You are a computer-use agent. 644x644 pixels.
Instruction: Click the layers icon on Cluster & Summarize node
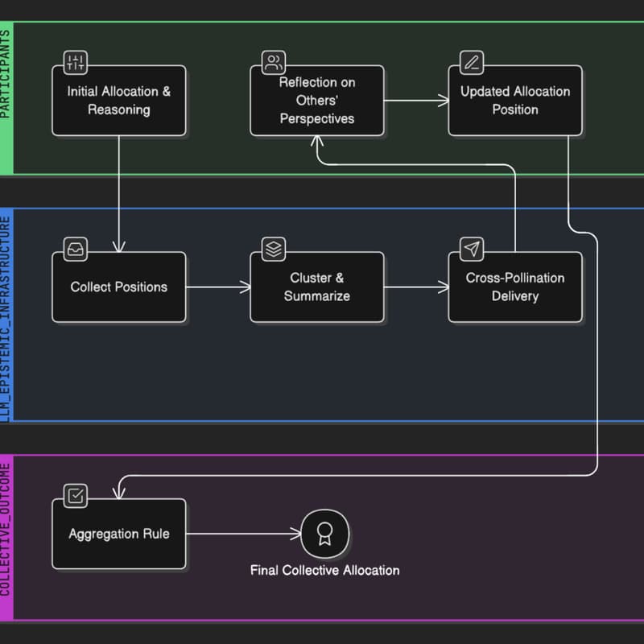[x=274, y=249]
